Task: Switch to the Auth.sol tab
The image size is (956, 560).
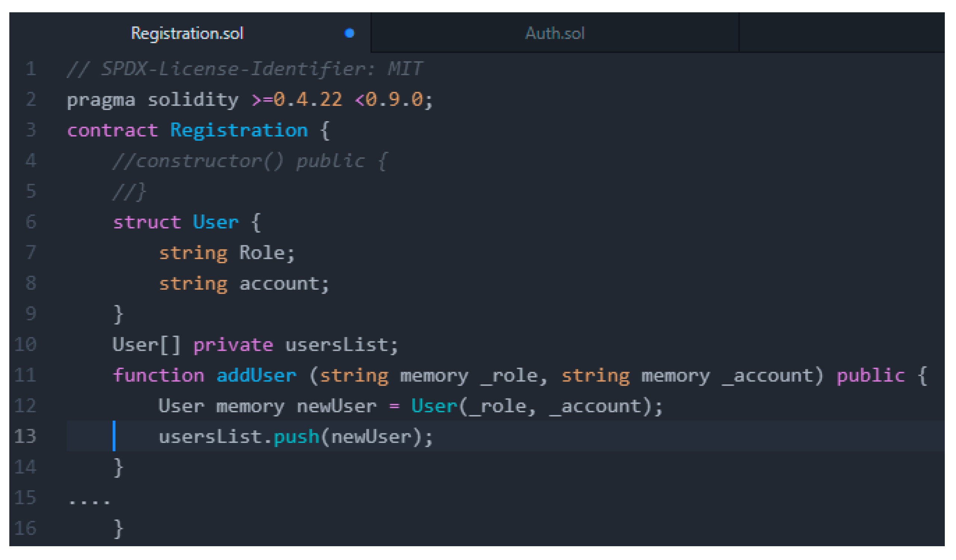Action: click(554, 33)
